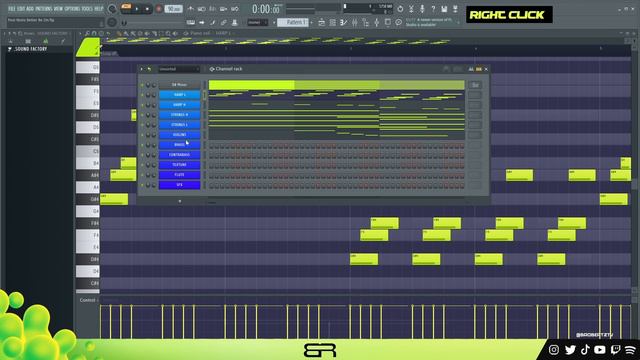
Task: Adjust the main volume knob
Action: click(x=112, y=9)
